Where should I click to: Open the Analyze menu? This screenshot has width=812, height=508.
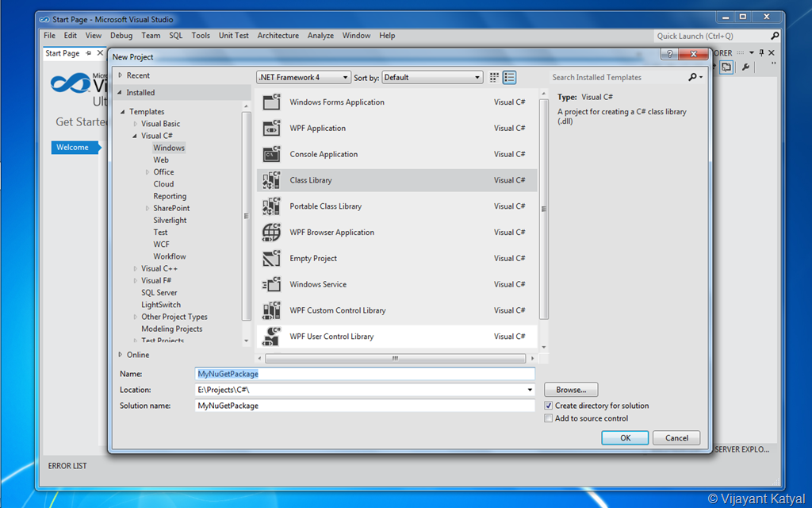click(x=320, y=36)
